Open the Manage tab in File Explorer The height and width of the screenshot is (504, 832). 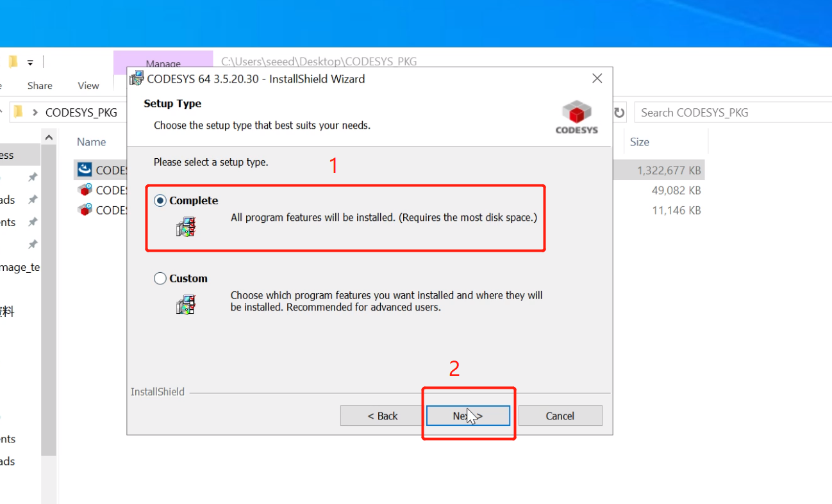tap(163, 63)
